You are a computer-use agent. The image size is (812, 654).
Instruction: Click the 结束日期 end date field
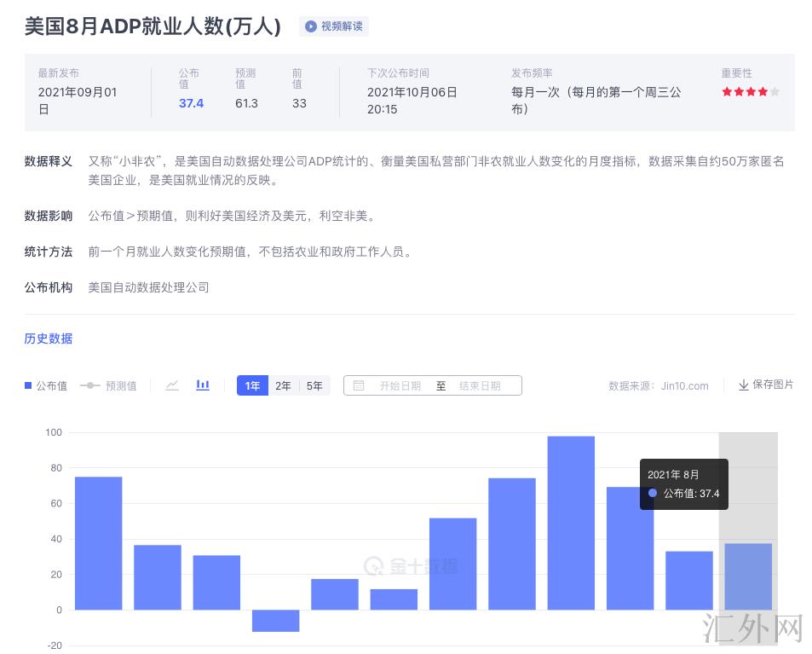480,385
